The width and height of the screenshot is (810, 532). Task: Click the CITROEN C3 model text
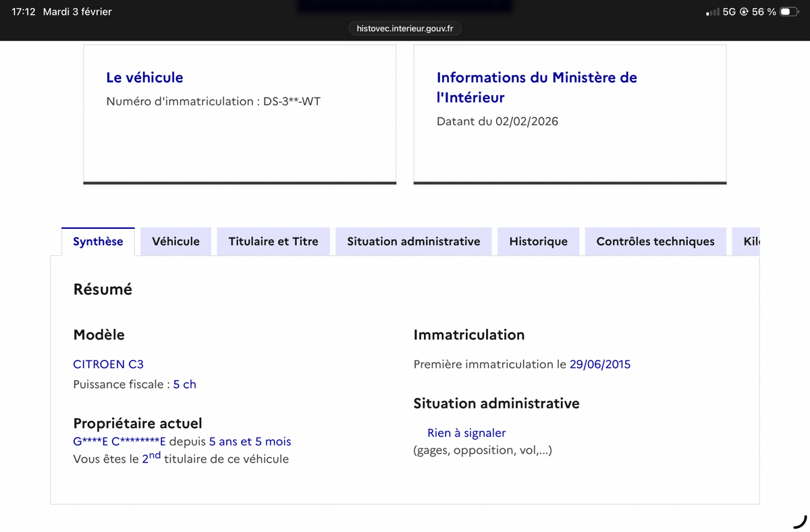pos(108,364)
